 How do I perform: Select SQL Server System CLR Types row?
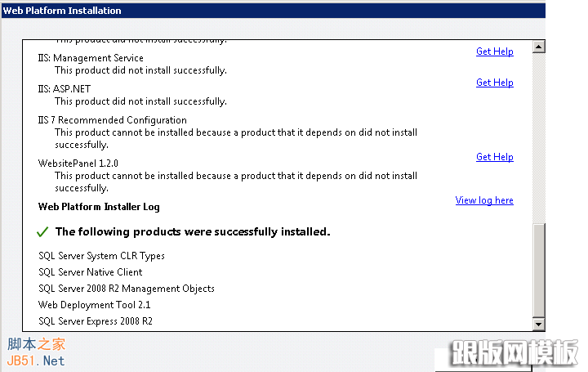[101, 256]
